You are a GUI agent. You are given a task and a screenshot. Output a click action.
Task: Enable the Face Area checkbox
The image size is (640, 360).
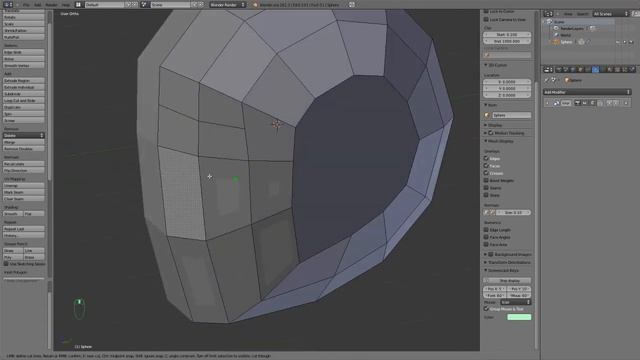pos(486,244)
